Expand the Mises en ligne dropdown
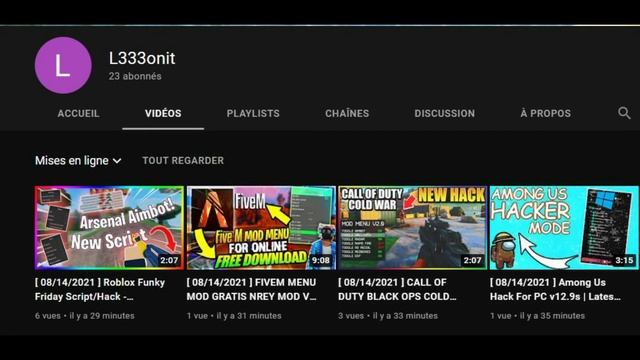The width and height of the screenshot is (640, 360). [x=78, y=160]
